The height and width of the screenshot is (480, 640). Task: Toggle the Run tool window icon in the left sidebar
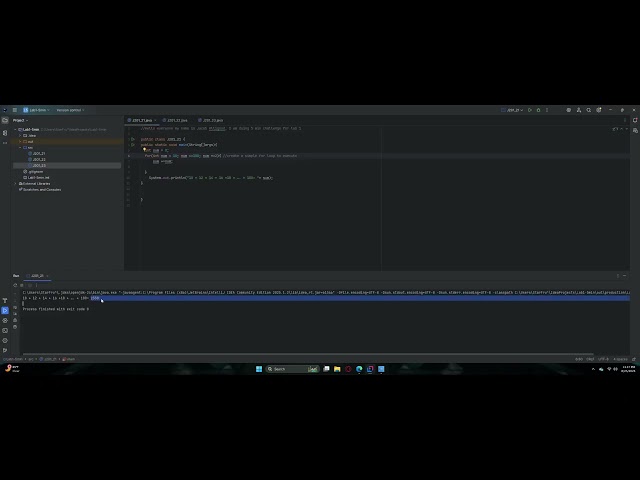click(5, 311)
